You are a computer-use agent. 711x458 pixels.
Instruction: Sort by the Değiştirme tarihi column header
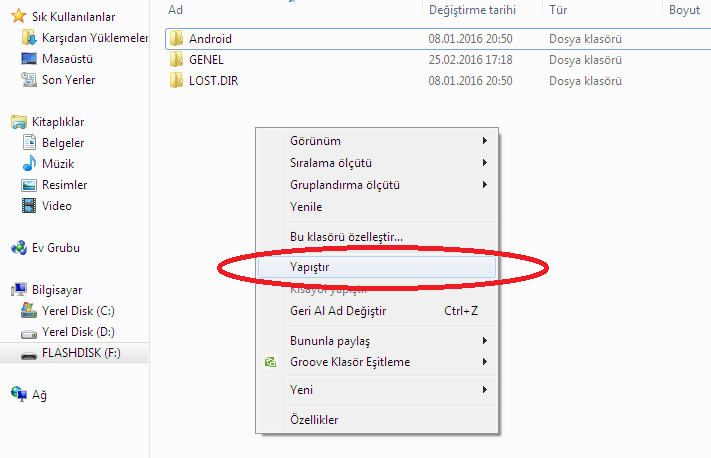(x=472, y=9)
